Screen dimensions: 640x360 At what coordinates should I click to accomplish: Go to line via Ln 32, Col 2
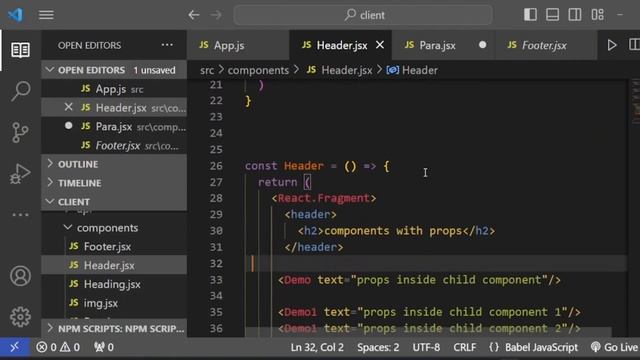317,347
